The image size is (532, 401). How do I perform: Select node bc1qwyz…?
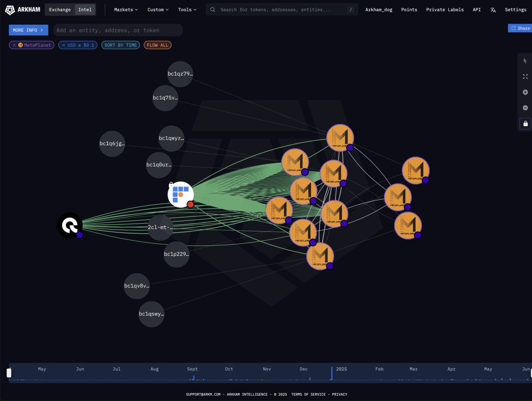[x=172, y=138]
